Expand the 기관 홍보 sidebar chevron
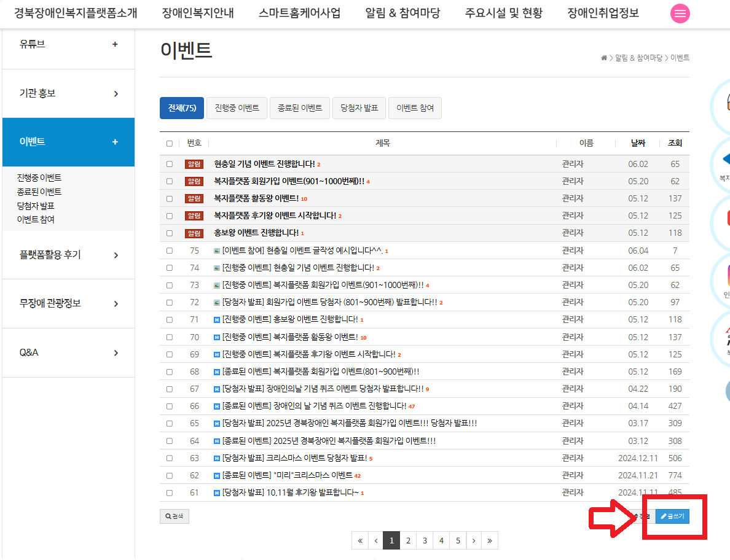The width and height of the screenshot is (730, 560). click(116, 93)
